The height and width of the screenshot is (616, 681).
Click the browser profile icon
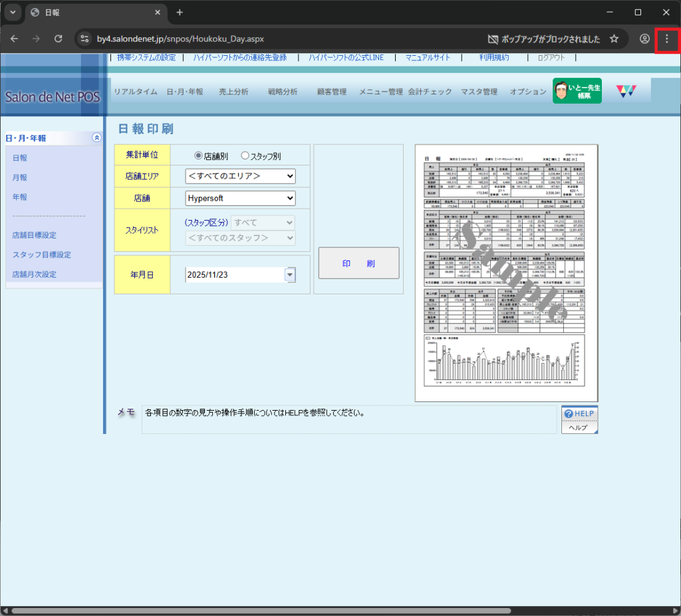pos(644,39)
